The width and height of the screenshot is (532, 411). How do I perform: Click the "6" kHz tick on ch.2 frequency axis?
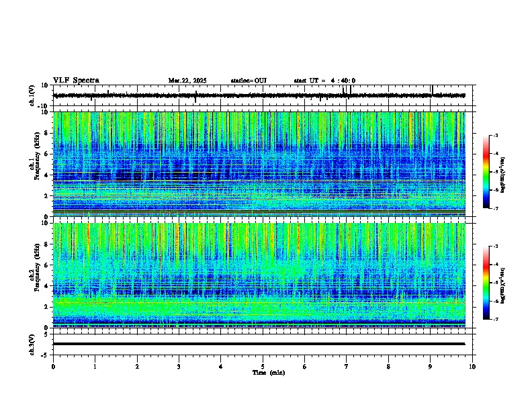point(47,265)
